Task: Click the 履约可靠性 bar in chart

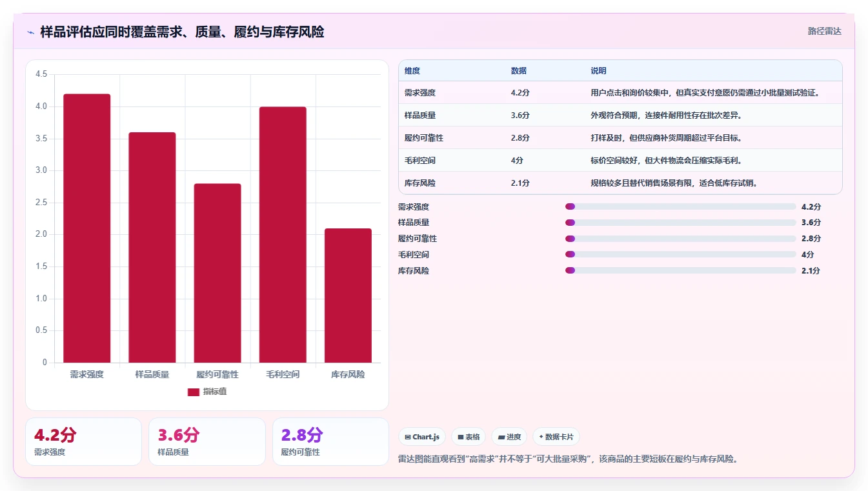Action: [217, 273]
